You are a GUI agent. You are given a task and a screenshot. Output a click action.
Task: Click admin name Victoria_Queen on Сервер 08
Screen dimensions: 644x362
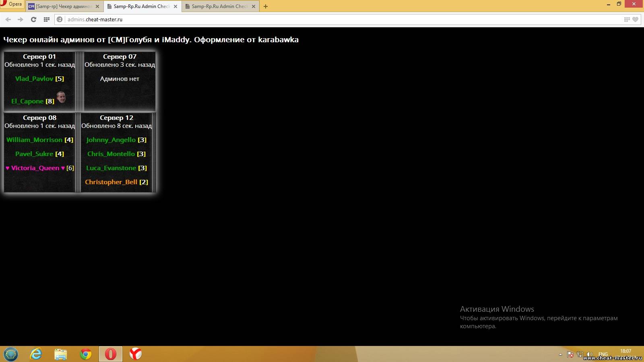coord(35,168)
